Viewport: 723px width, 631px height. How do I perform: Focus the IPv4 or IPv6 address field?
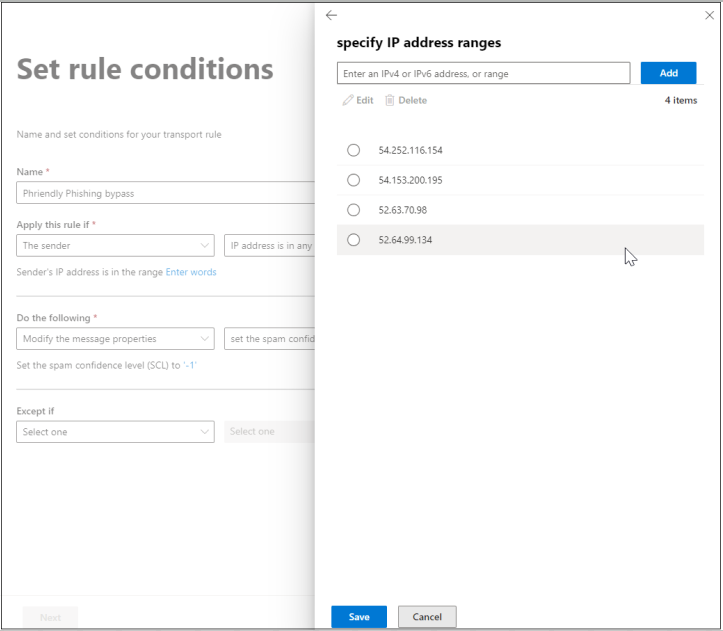(x=483, y=73)
